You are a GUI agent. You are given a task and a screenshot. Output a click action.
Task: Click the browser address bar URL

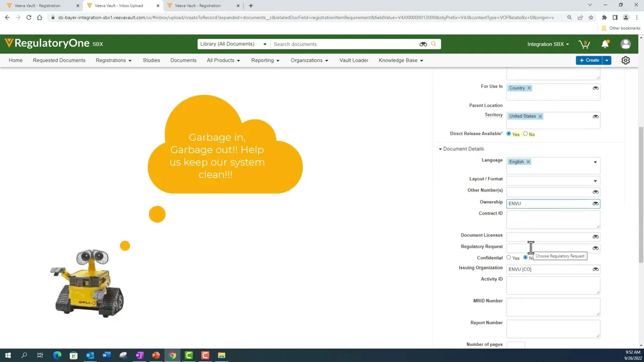click(x=306, y=18)
